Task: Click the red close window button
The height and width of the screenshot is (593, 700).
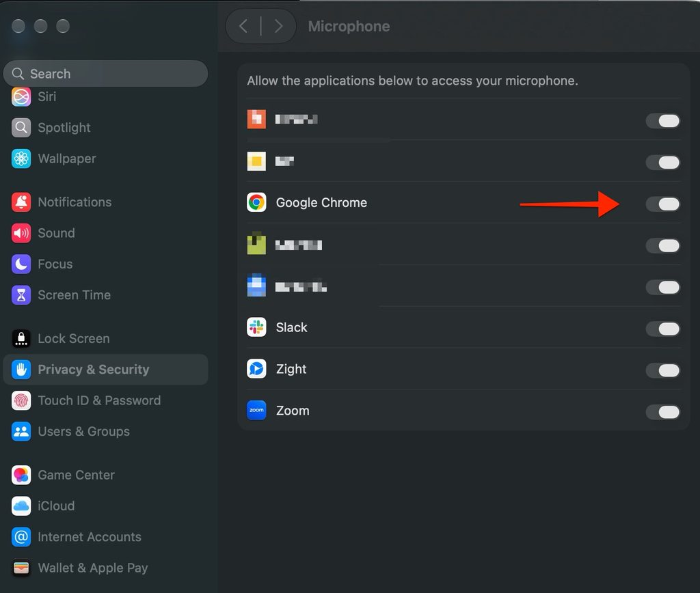Action: click(18, 27)
